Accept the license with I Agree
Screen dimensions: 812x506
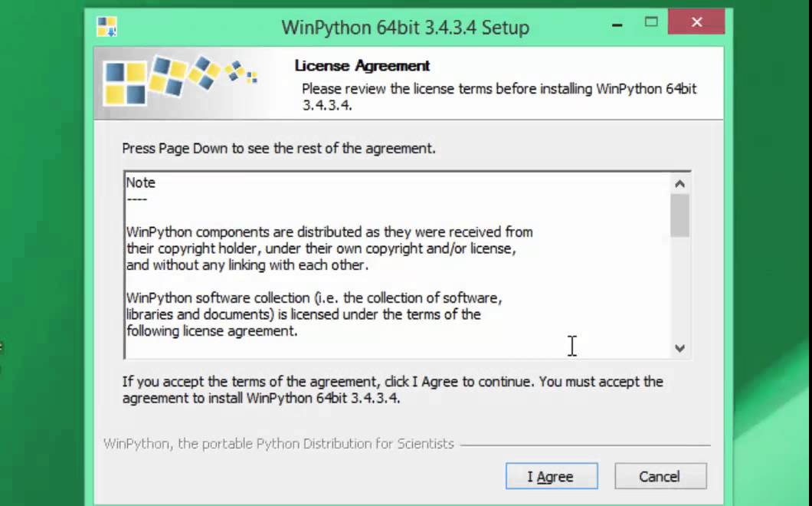[551, 476]
